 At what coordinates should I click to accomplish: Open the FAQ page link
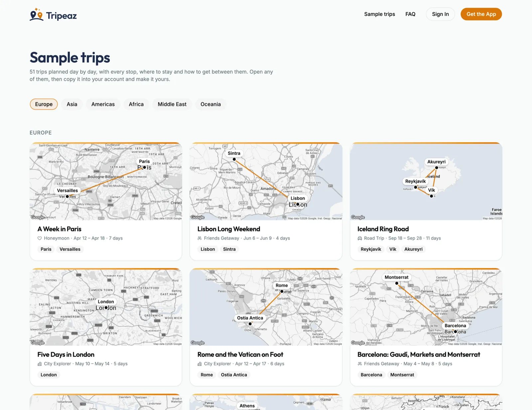(410, 14)
